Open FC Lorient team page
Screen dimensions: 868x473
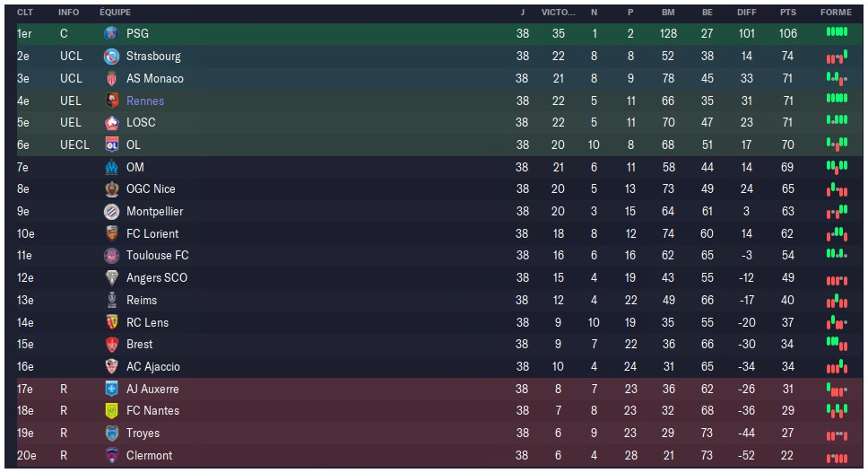[x=152, y=233]
